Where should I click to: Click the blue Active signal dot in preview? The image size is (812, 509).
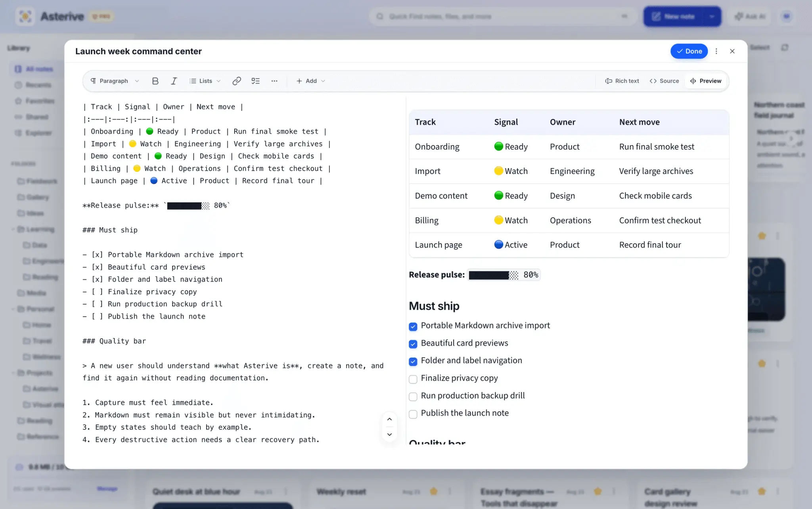pyautogui.click(x=499, y=244)
